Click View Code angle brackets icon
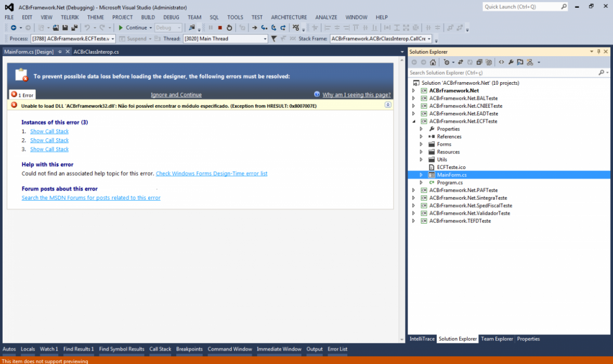The image size is (613, 364). pos(501,62)
